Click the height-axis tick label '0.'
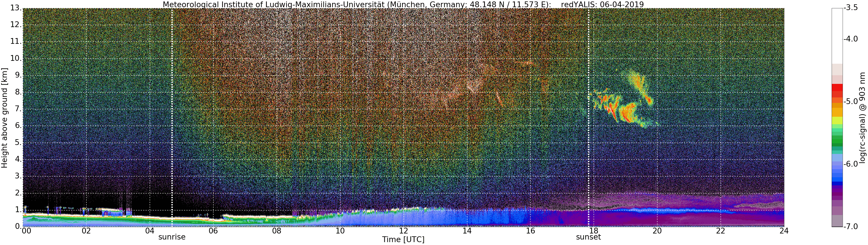The height and width of the screenshot is (245, 868). (18, 226)
